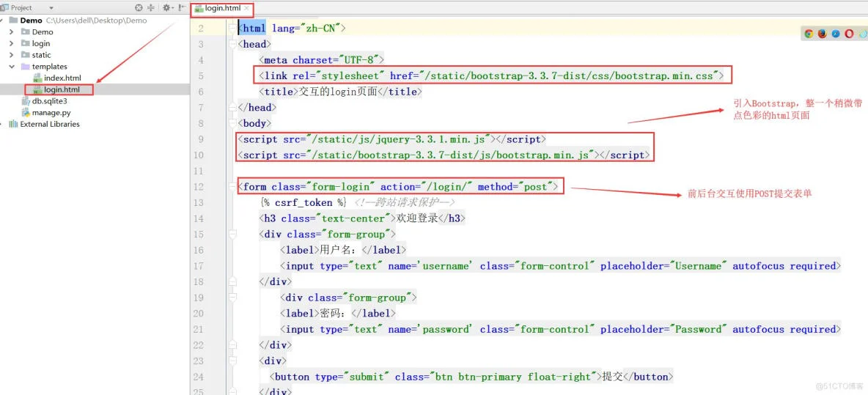Click the Project view icon
The height and width of the screenshot is (395, 868).
tap(5, 8)
